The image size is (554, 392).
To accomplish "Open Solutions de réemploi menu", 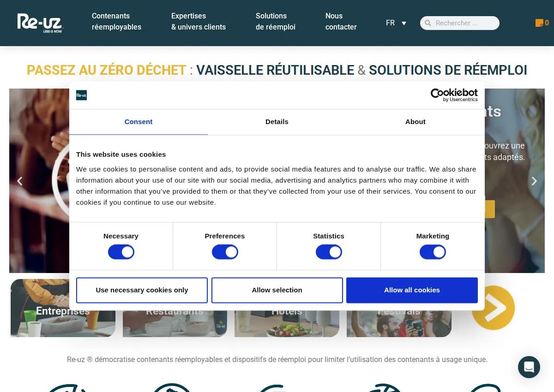I will [x=276, y=22].
